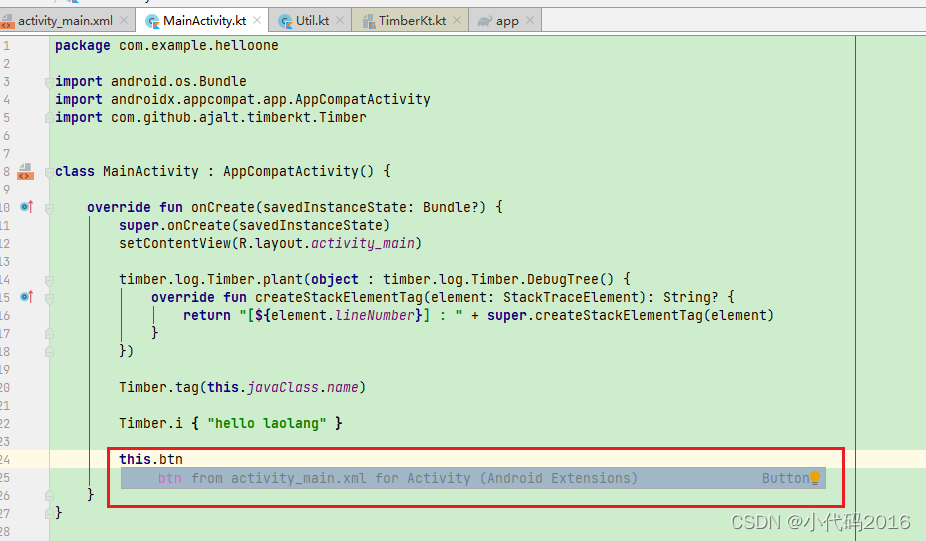
Task: Collapse the Timber.plant object fold marker on line 14
Action: (x=49, y=281)
